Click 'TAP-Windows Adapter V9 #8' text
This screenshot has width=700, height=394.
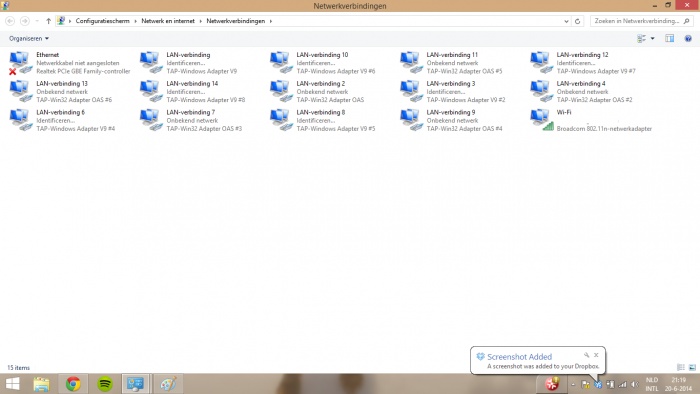coord(206,100)
